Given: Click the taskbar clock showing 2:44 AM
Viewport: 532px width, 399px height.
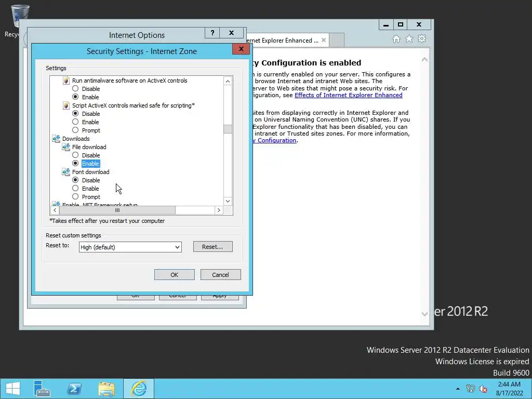Looking at the screenshot, I should click(x=509, y=389).
